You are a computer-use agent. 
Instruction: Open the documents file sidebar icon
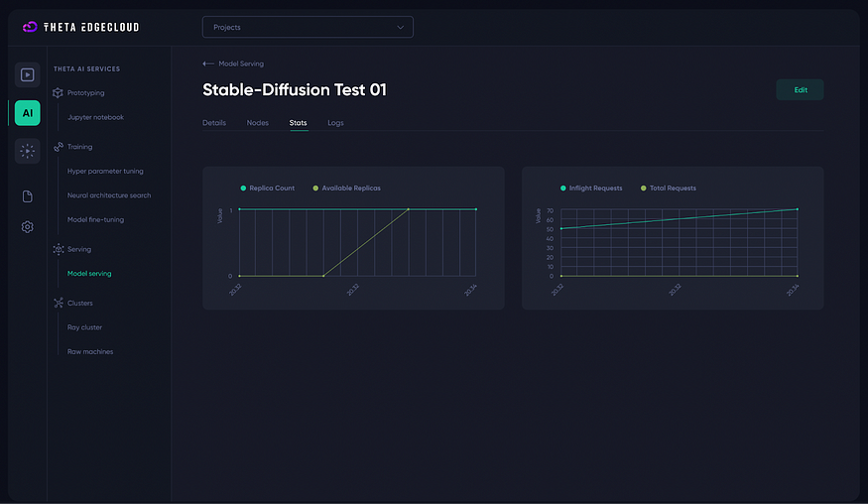[x=27, y=196]
